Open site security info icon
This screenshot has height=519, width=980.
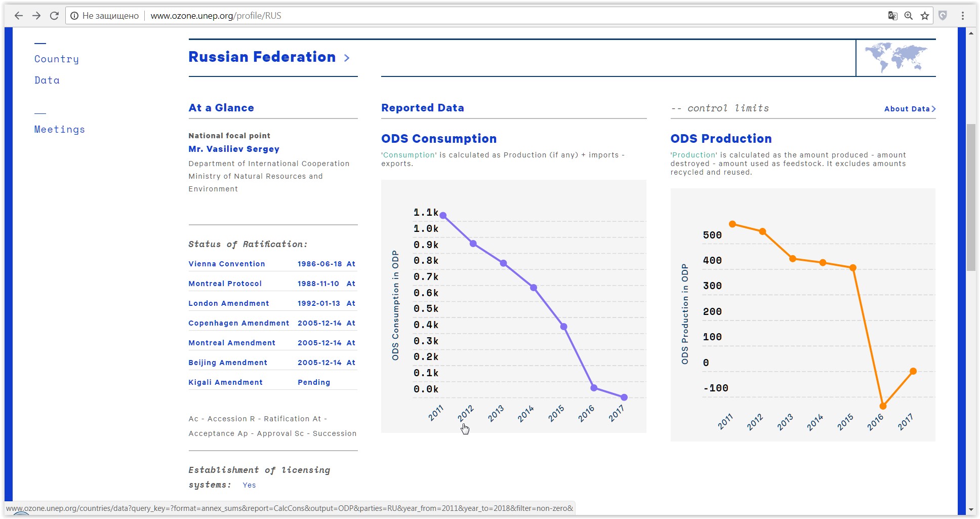(74, 16)
